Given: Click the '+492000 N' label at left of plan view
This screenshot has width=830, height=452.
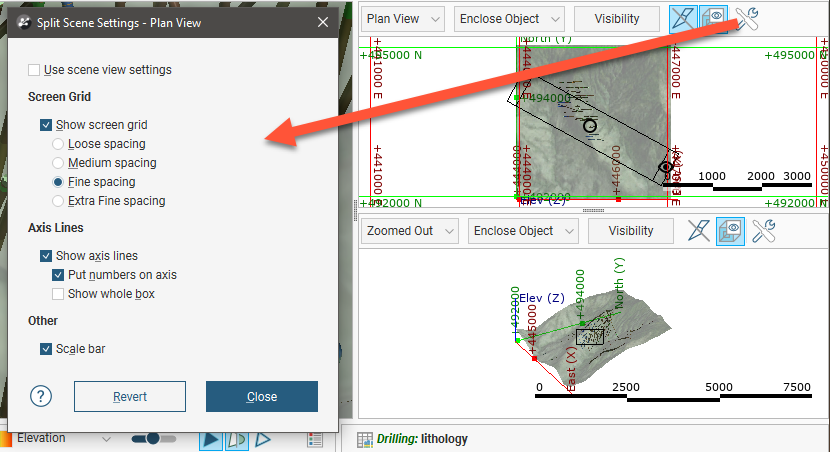Looking at the screenshot, I should point(391,203).
